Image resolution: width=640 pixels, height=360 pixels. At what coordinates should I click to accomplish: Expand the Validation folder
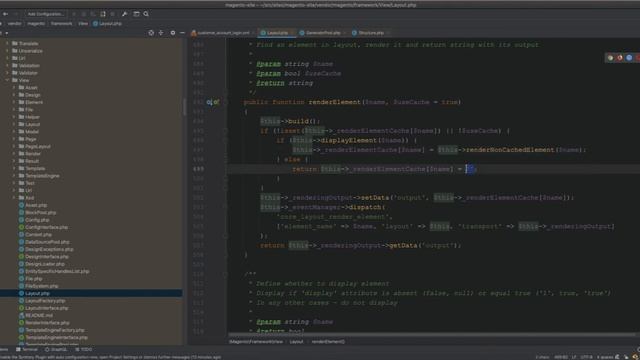[x=7, y=65]
